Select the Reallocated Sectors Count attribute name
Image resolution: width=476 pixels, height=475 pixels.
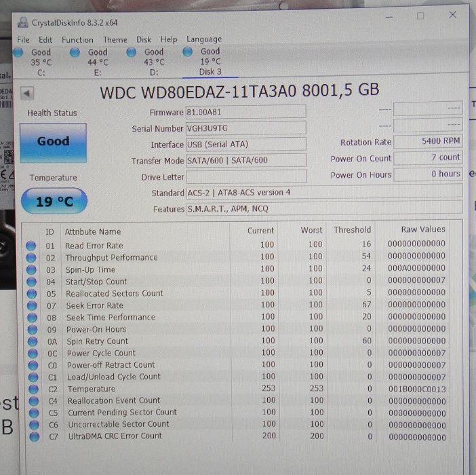[115, 293]
